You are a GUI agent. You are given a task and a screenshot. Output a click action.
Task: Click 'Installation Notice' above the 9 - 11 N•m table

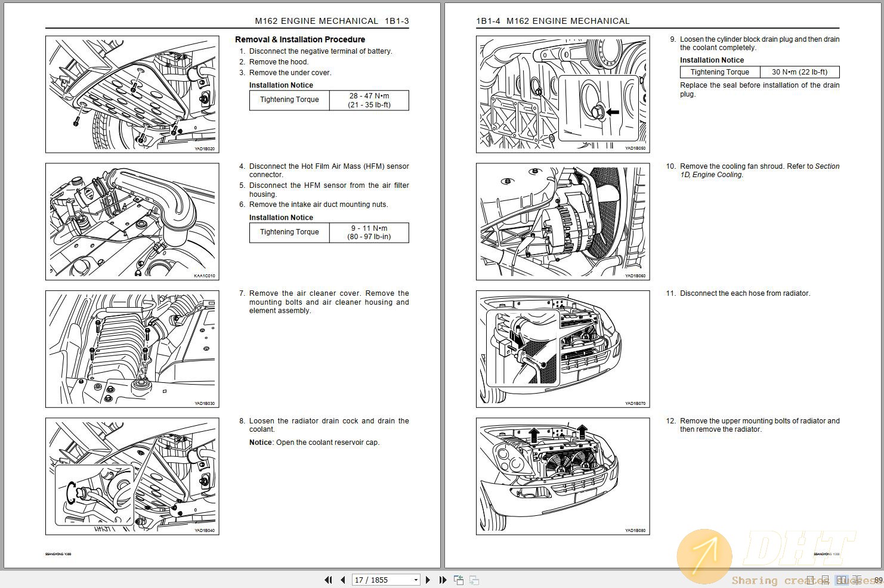[281, 218]
